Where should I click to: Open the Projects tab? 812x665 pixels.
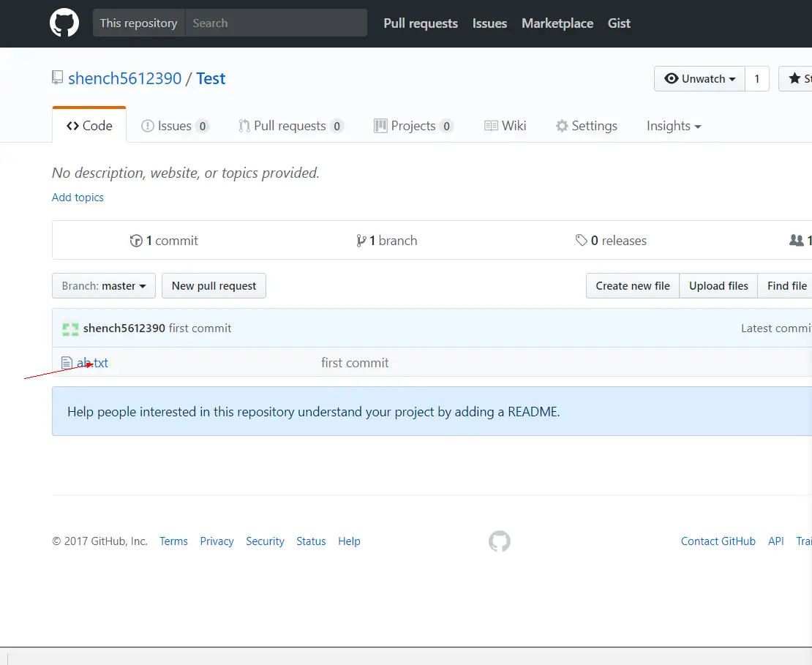[414, 126]
